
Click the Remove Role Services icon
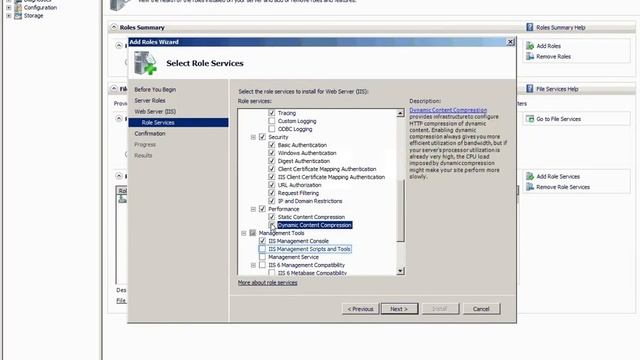(x=530, y=187)
